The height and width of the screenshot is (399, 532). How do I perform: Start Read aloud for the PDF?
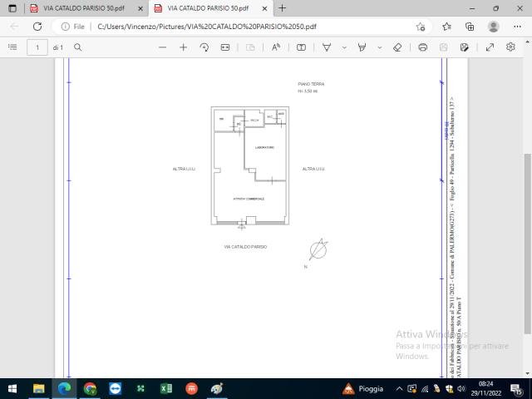pyautogui.click(x=276, y=47)
